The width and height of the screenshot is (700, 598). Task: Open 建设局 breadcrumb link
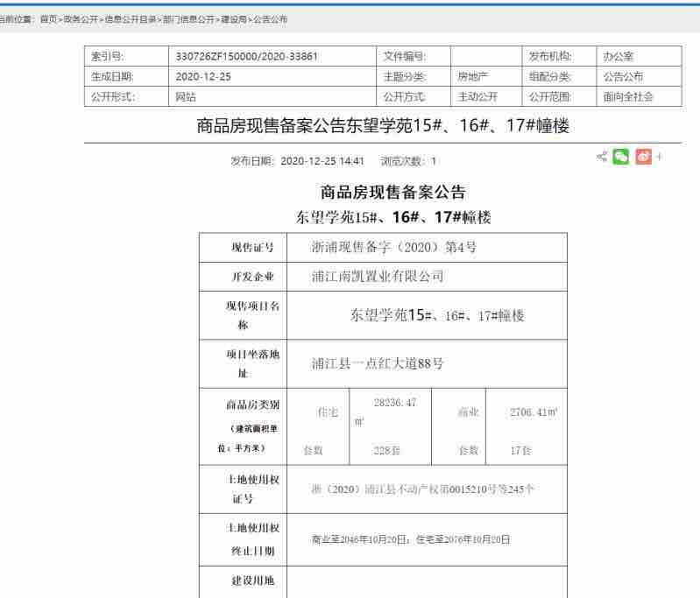click(234, 19)
